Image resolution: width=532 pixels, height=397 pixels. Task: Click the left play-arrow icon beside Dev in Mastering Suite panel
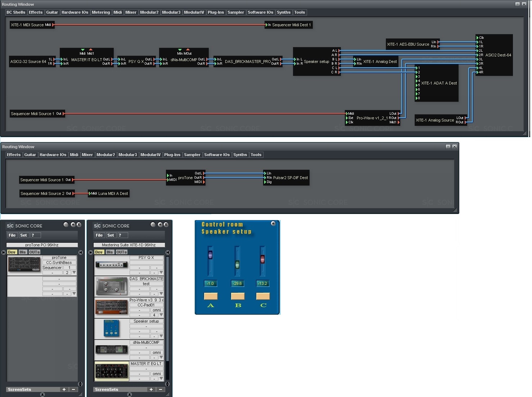[90, 252]
